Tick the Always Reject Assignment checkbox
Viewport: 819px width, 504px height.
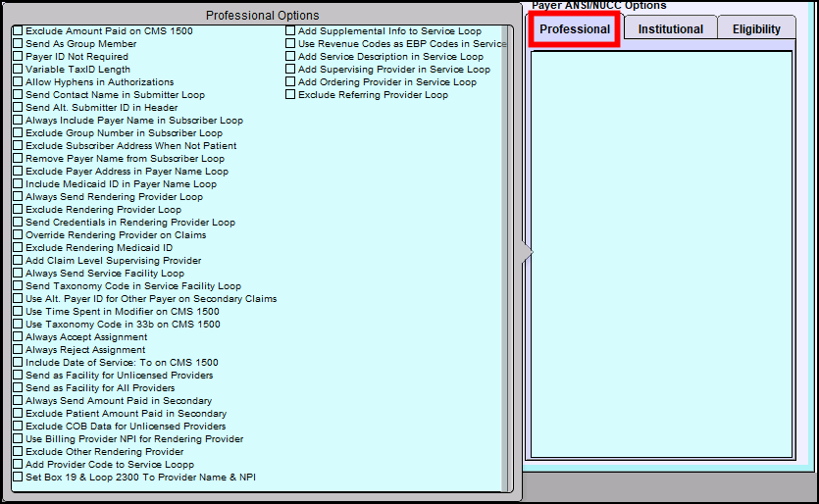(x=18, y=350)
